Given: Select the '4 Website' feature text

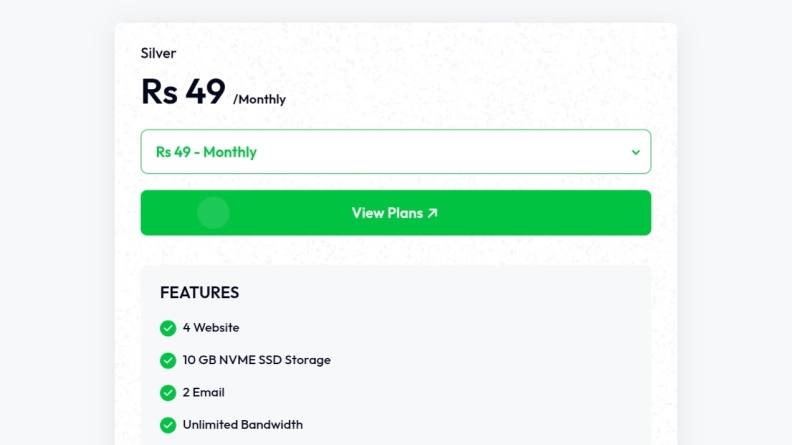Looking at the screenshot, I should (x=211, y=328).
